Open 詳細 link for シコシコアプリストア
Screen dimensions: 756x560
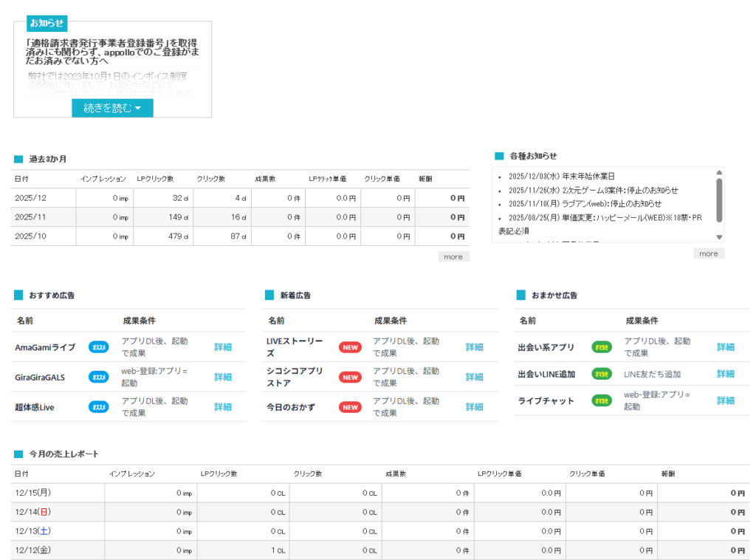[474, 378]
